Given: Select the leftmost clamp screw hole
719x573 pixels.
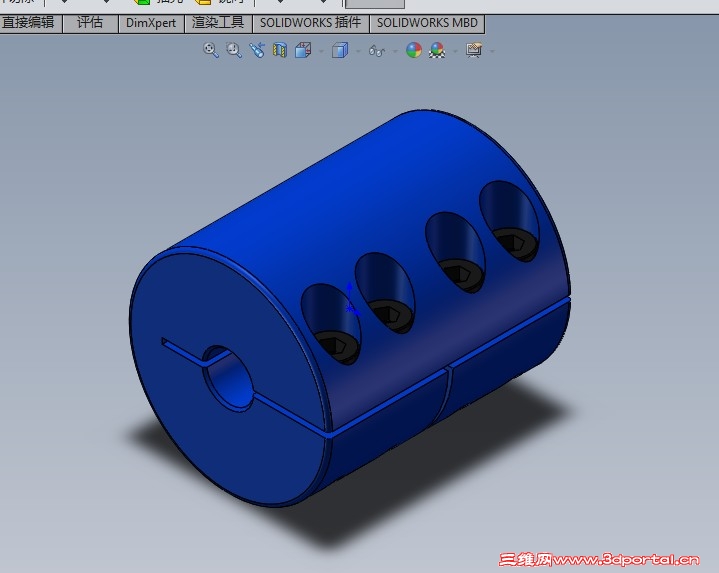Looking at the screenshot, I should [x=331, y=324].
